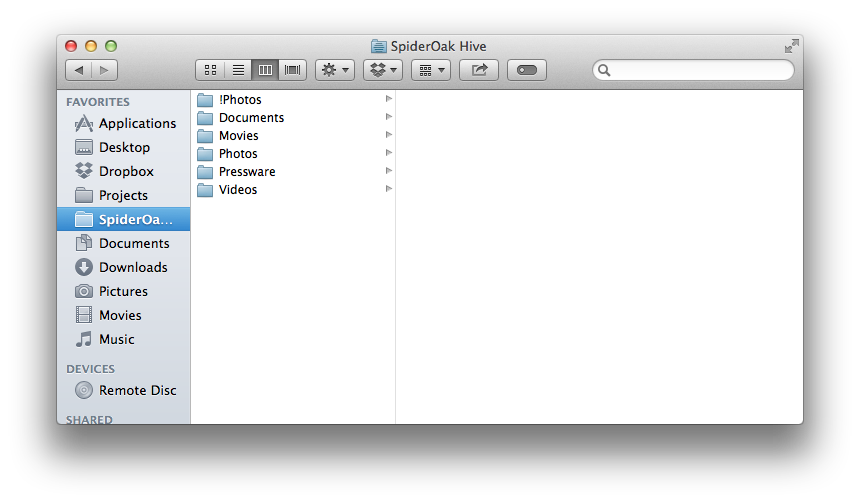Open Applications in the sidebar
860x503 pixels.
pyautogui.click(x=124, y=123)
